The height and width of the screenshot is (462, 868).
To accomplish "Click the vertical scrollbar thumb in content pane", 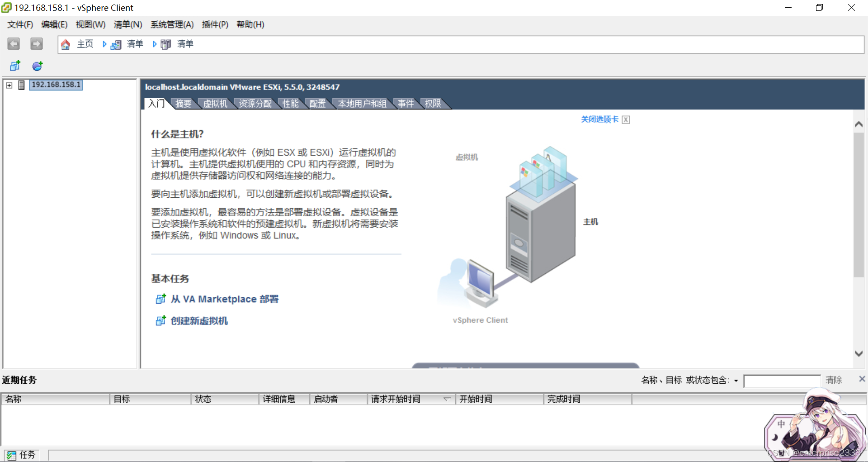I will point(859,205).
